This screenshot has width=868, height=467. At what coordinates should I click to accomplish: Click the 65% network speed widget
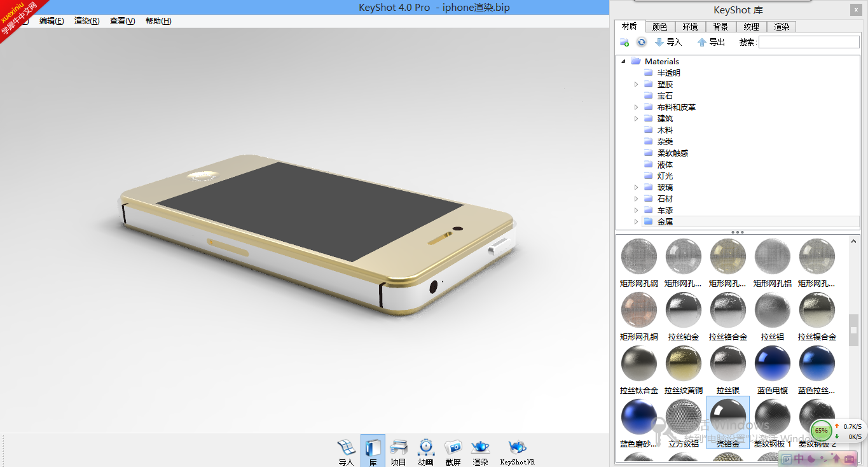(822, 431)
